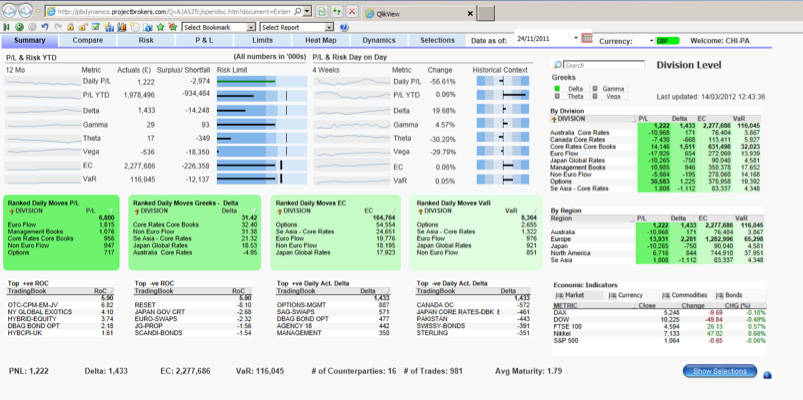Image resolution: width=803 pixels, height=400 pixels.
Task: Click the blue info icon beside Show Selections
Action: [x=767, y=375]
